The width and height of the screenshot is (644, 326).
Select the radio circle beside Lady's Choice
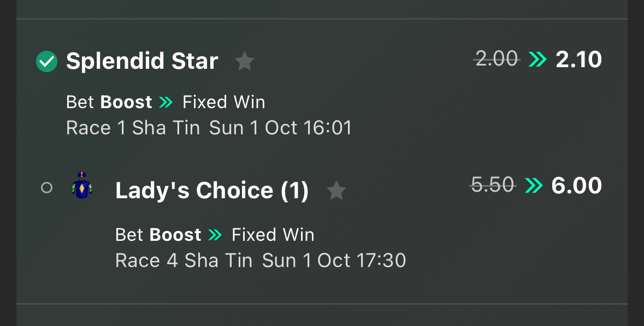47,188
